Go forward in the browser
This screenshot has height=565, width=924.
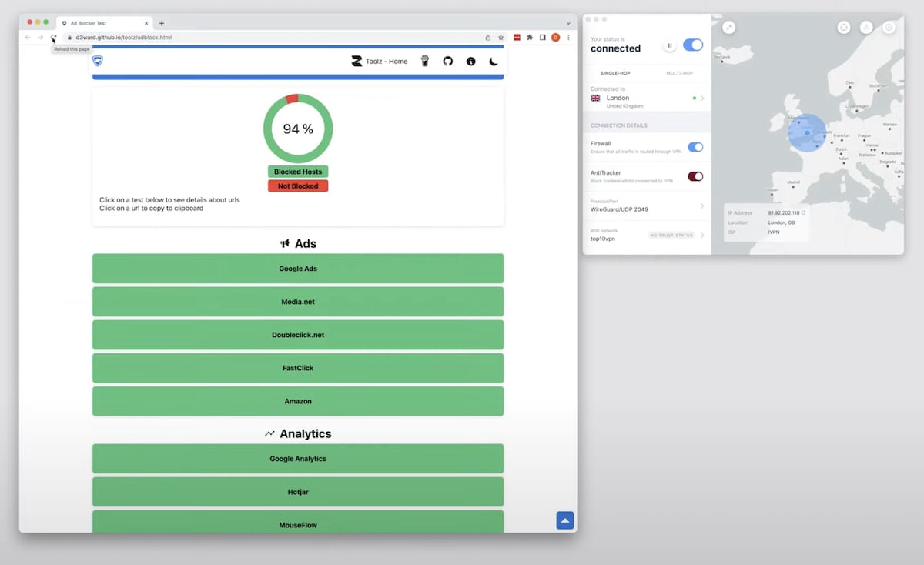pyautogui.click(x=41, y=37)
